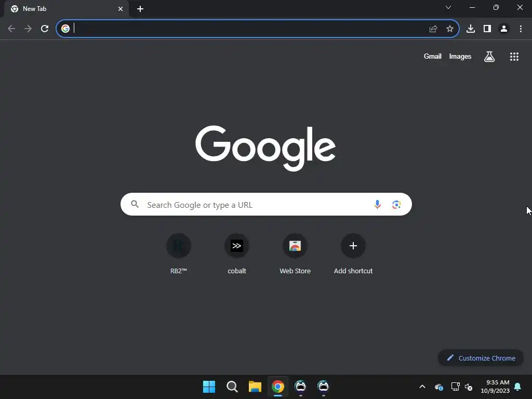Click the Customize Chrome button
This screenshot has width=532, height=399.
[481, 358]
